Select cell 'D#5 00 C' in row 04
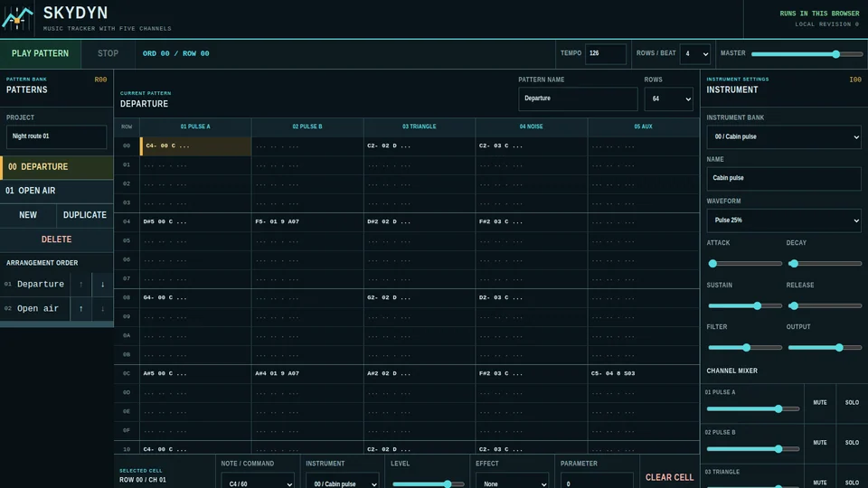868x488 pixels. pos(195,222)
